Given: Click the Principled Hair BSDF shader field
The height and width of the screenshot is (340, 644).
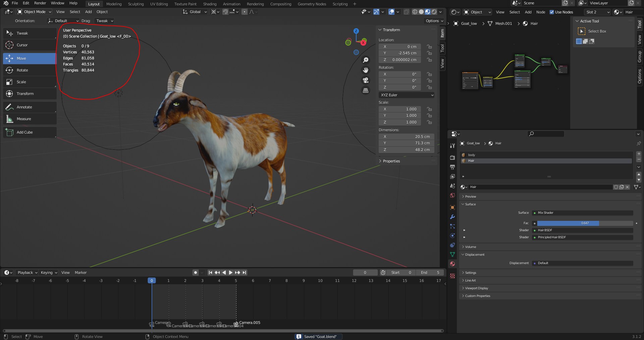Looking at the screenshot, I should point(583,237).
